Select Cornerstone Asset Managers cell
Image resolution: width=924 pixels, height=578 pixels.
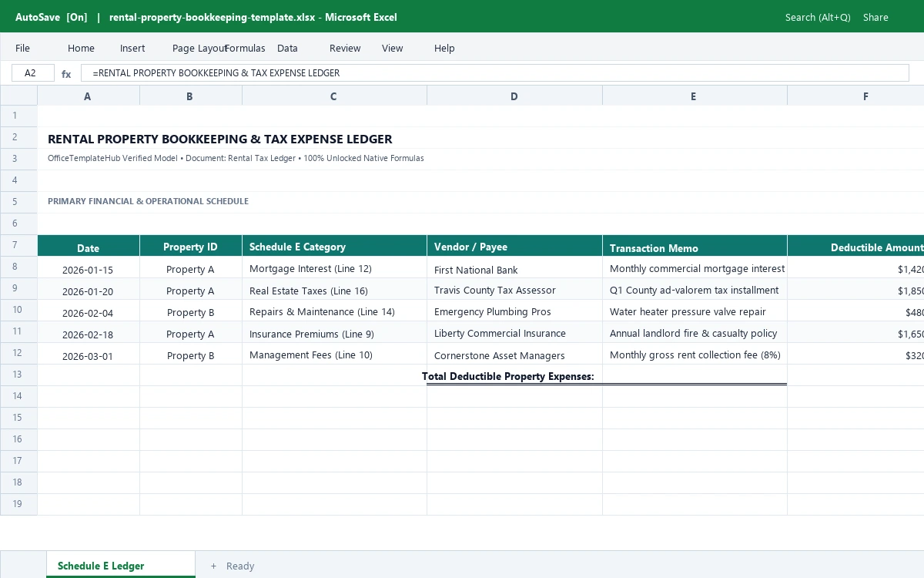pyautogui.click(x=514, y=355)
